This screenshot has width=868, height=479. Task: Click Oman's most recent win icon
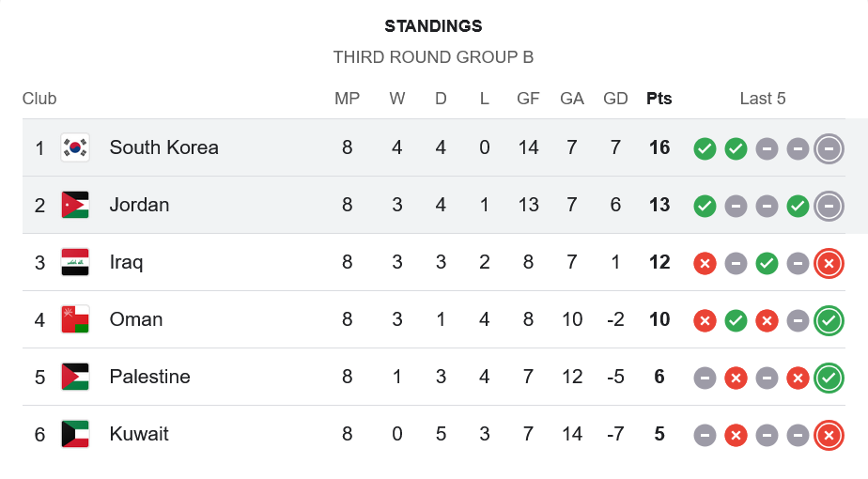(x=829, y=320)
